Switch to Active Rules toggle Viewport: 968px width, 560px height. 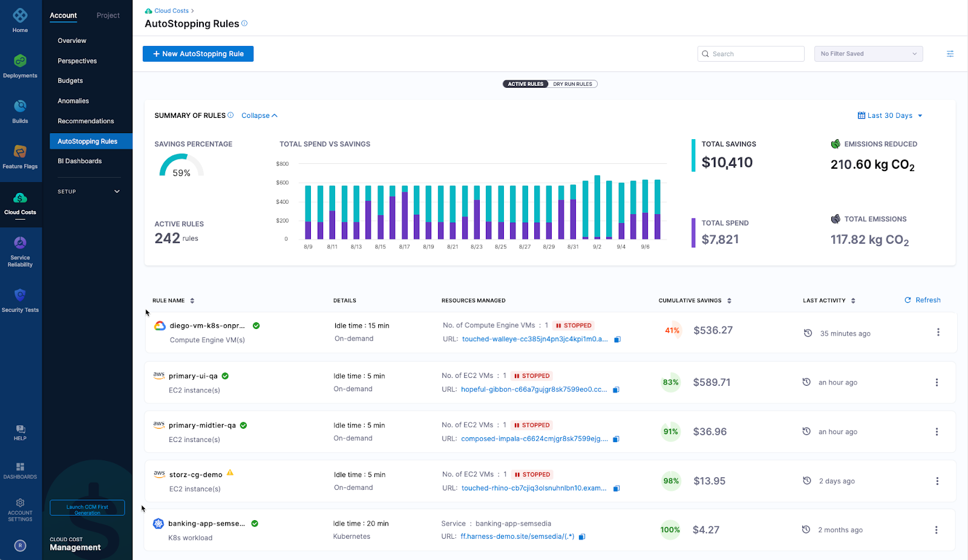(x=525, y=84)
